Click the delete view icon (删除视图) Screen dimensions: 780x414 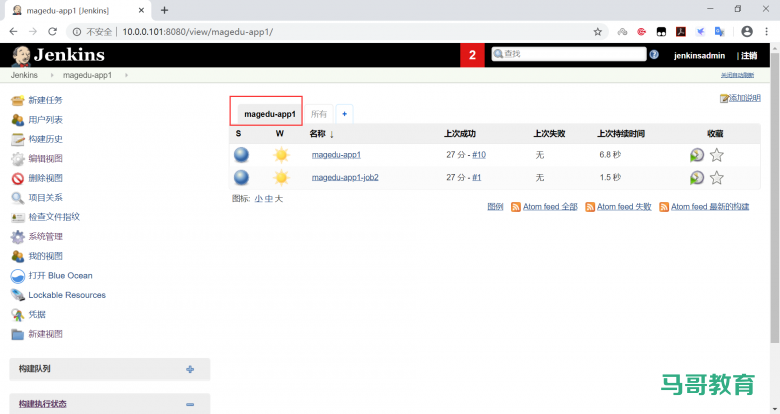click(17, 178)
